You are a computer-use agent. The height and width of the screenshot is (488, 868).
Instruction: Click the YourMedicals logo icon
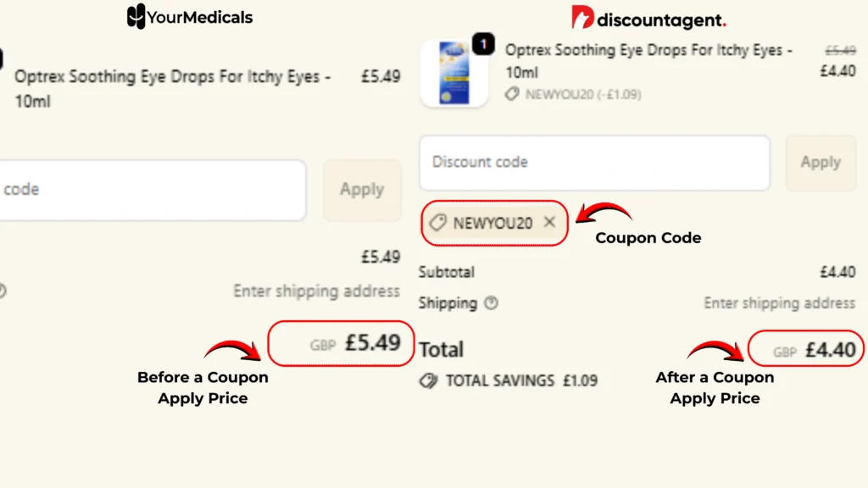tap(136, 17)
